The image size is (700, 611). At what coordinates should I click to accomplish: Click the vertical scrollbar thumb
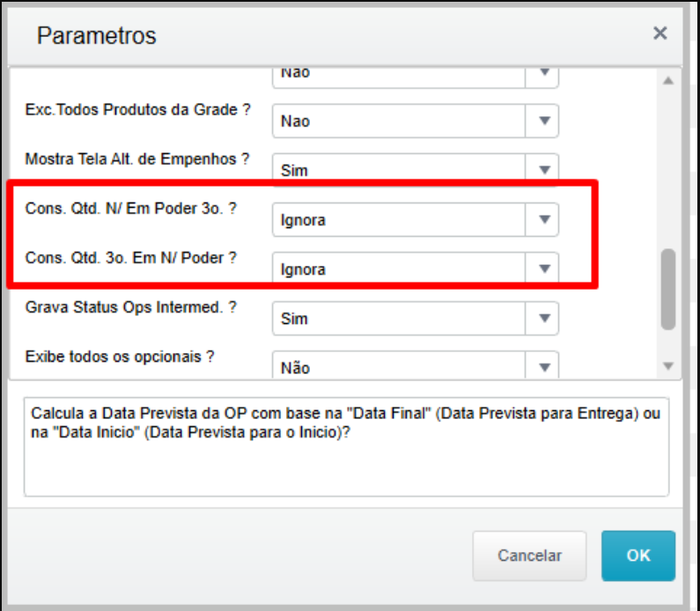(x=667, y=289)
